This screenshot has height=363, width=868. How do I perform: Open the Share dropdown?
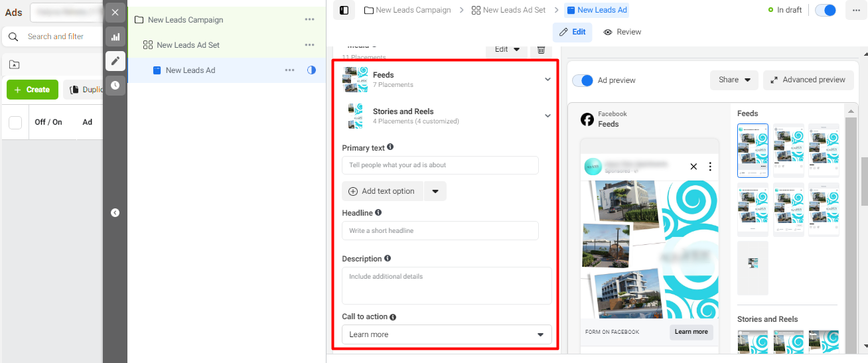point(734,80)
